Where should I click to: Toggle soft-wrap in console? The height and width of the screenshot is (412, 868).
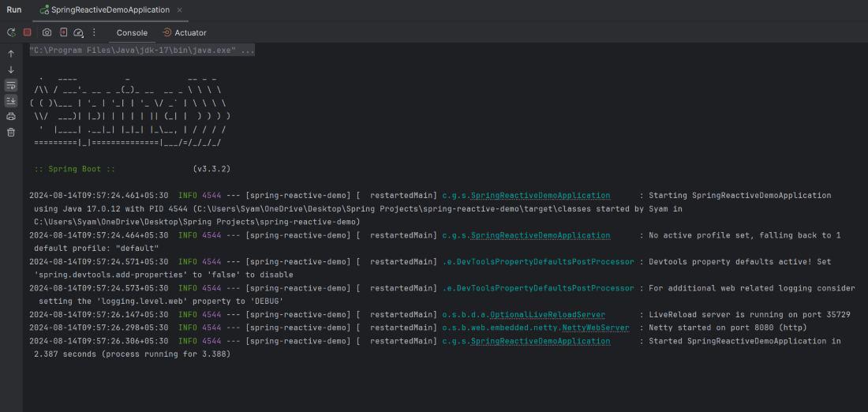click(x=11, y=85)
